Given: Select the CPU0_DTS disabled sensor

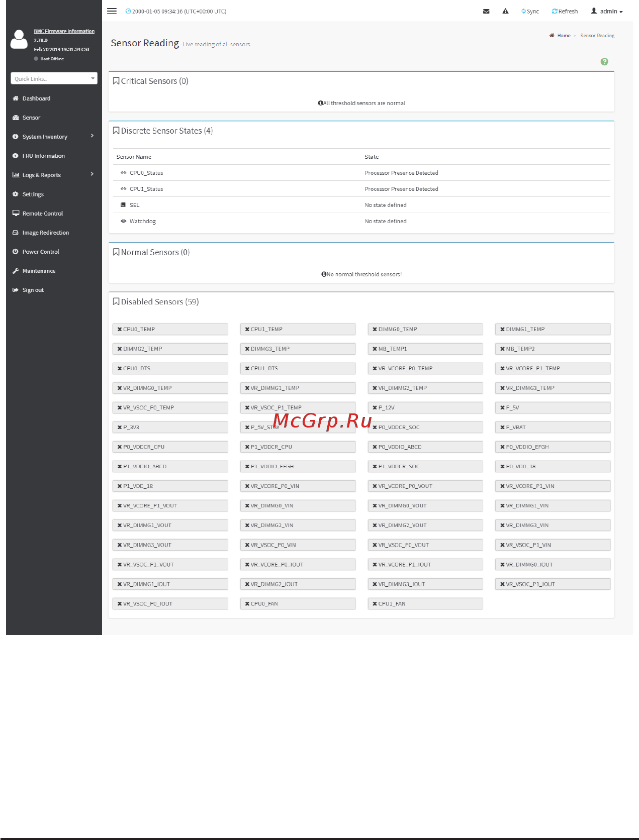Looking at the screenshot, I should [170, 369].
